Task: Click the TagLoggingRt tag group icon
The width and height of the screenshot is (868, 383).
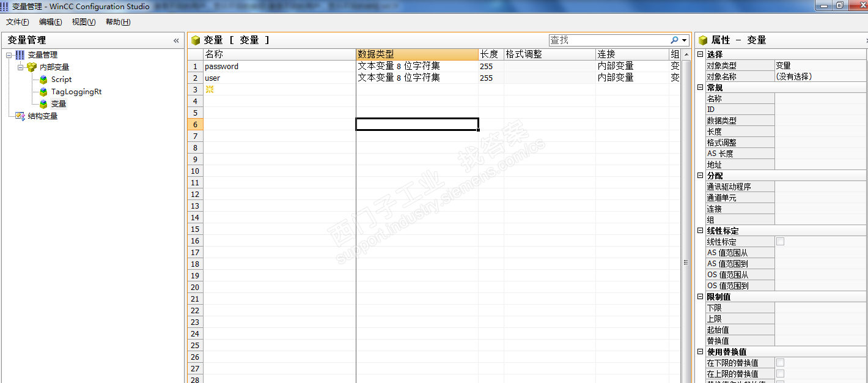Action: point(43,92)
